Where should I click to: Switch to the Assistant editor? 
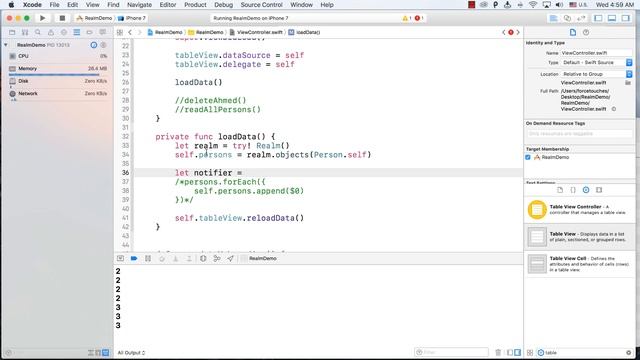coord(567,18)
